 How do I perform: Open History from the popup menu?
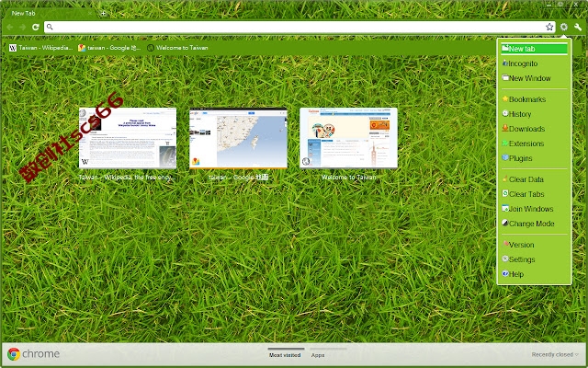coord(534,114)
